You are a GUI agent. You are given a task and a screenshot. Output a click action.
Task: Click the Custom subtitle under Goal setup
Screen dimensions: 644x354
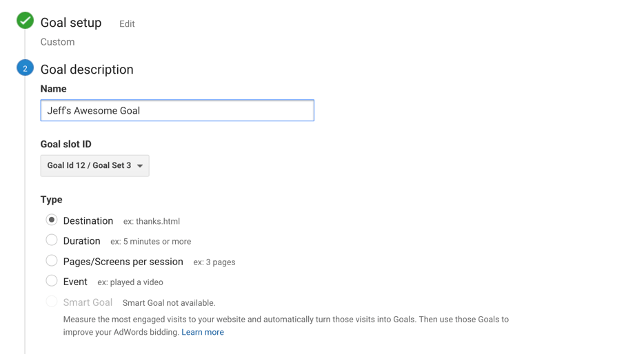pos(57,42)
